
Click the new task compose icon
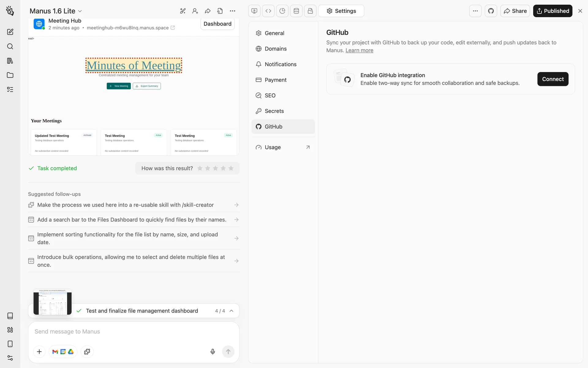click(10, 32)
